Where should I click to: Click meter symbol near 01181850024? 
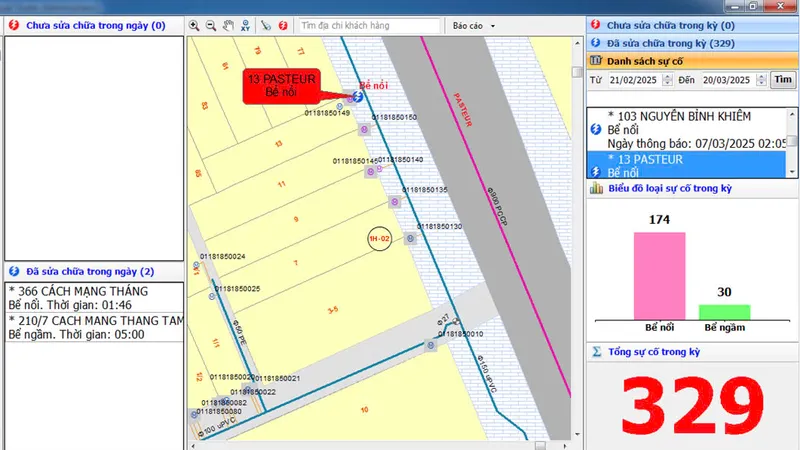coord(196,265)
